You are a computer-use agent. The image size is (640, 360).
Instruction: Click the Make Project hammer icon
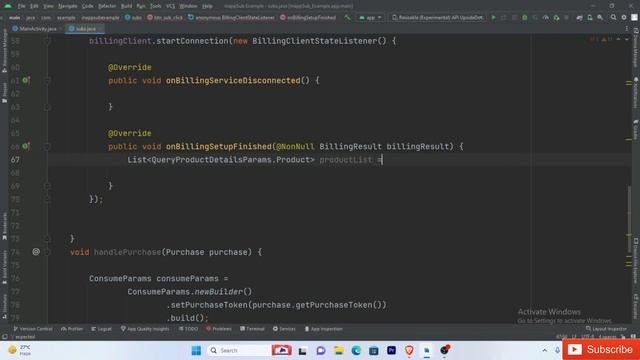[x=347, y=18]
